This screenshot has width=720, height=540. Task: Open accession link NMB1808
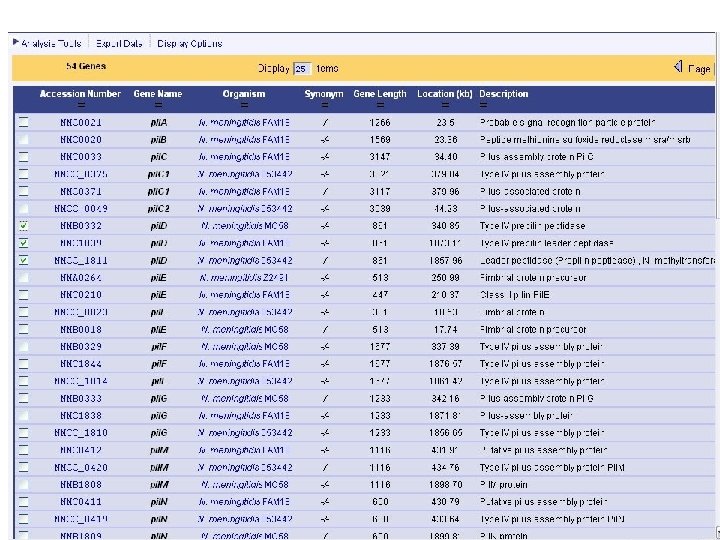pos(81,485)
